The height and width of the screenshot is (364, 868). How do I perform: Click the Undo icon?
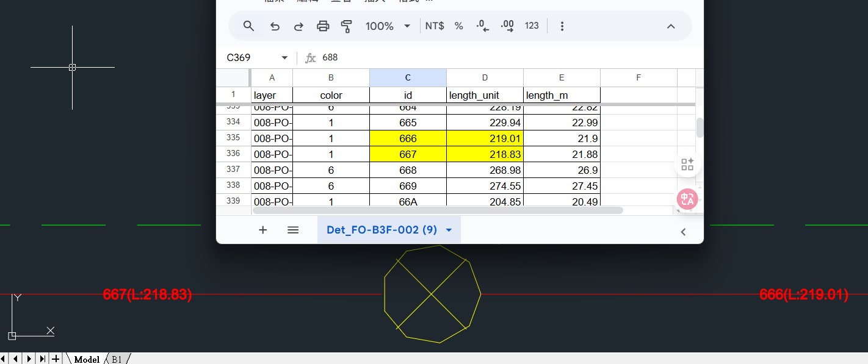(x=274, y=26)
